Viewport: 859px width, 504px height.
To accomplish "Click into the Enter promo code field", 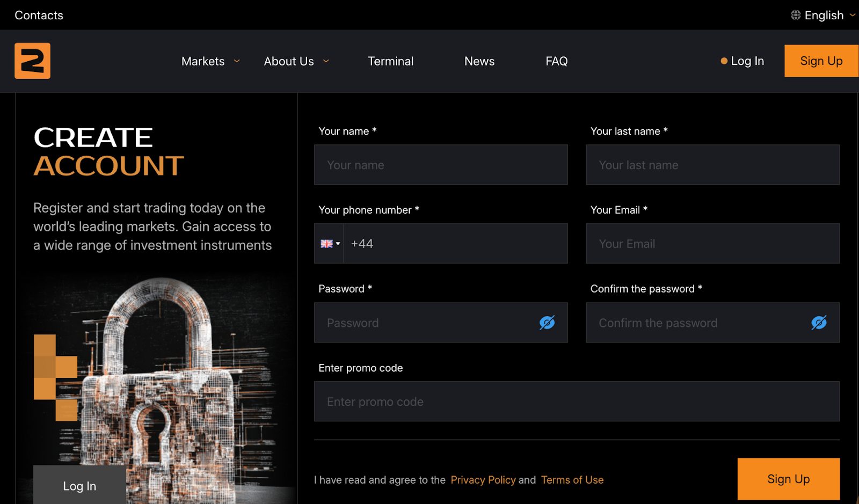I will point(576,401).
